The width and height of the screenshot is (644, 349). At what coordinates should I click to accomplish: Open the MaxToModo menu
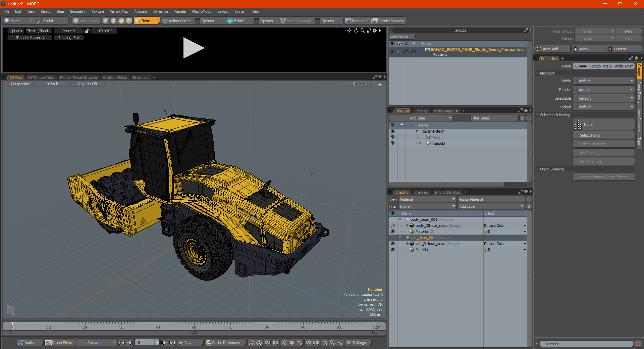(202, 11)
